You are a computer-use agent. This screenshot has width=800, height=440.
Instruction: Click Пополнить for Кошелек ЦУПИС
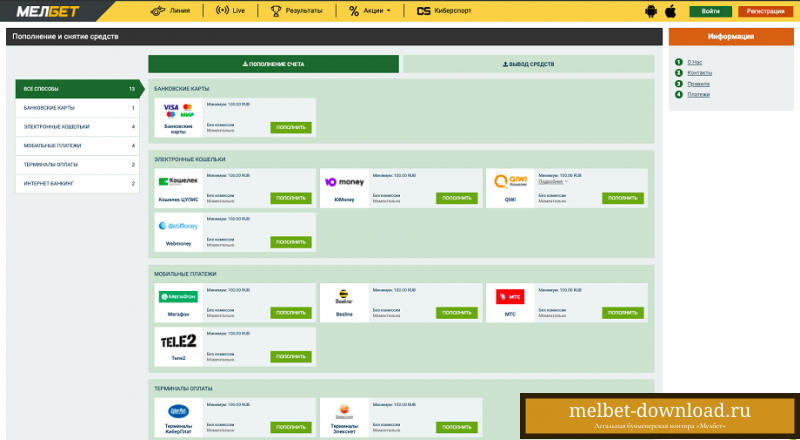pos(291,198)
